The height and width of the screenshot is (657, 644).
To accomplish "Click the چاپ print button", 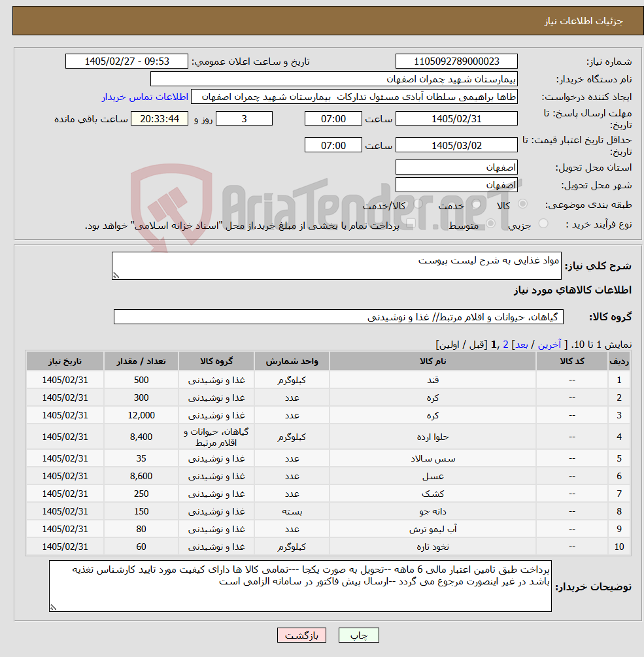I will pos(359,635).
